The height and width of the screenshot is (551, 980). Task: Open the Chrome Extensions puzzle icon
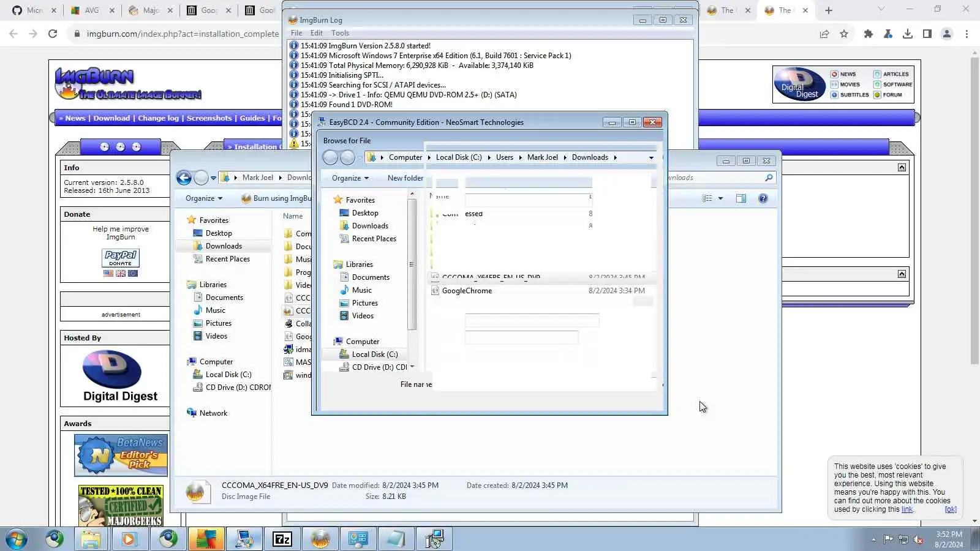coord(868,34)
